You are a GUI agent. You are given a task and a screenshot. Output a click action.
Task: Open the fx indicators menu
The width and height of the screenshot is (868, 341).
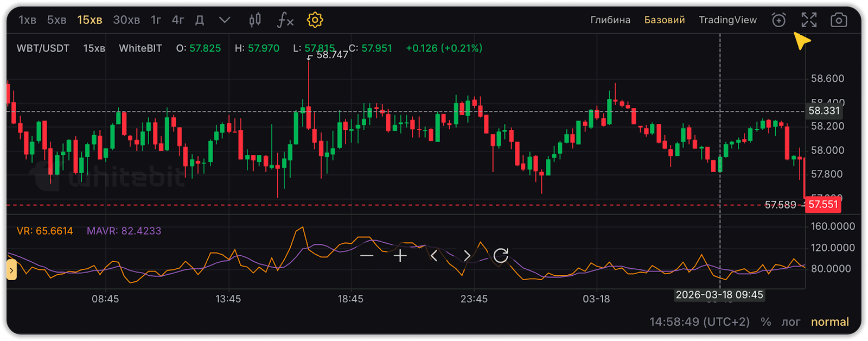pos(285,20)
